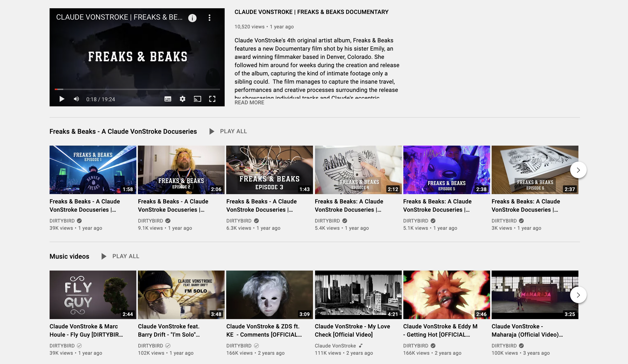Open the Fly Guy video thumbnail
628x364 pixels.
point(93,295)
